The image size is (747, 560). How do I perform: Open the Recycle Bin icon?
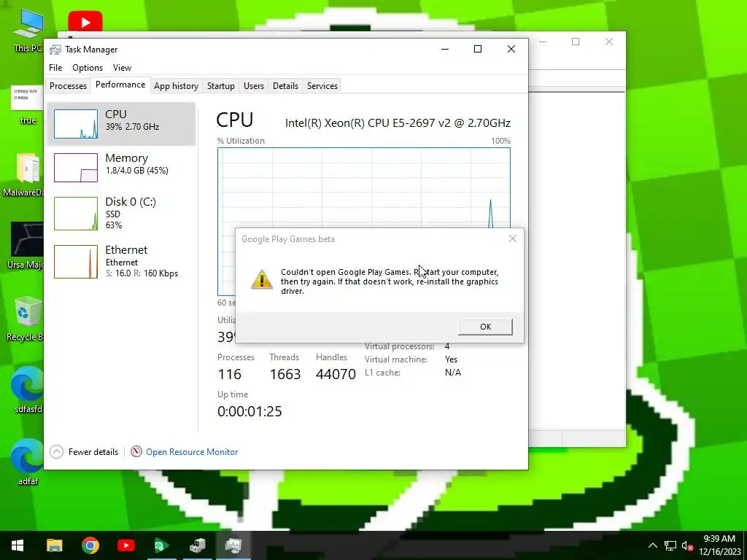coord(25,318)
